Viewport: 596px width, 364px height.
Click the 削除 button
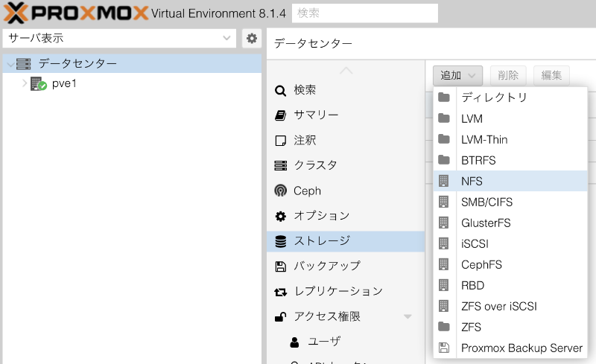click(508, 75)
